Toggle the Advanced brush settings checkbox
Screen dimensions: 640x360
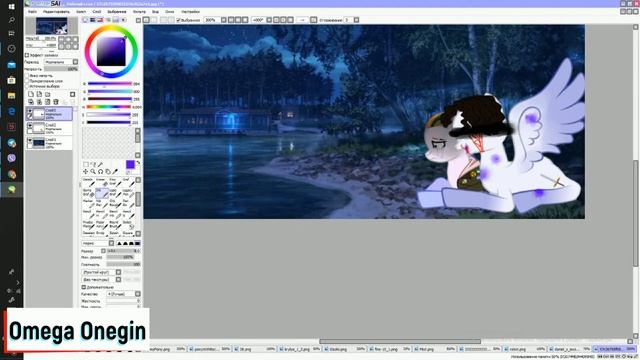click(x=84, y=287)
